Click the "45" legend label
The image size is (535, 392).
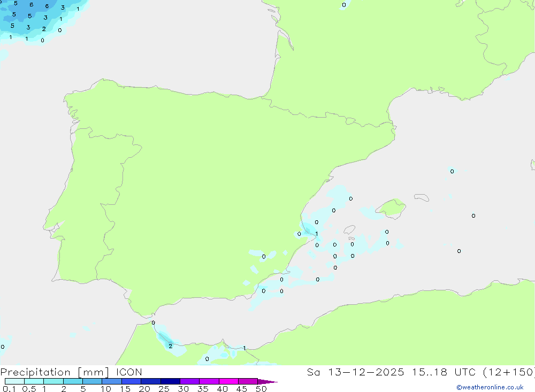point(242,389)
